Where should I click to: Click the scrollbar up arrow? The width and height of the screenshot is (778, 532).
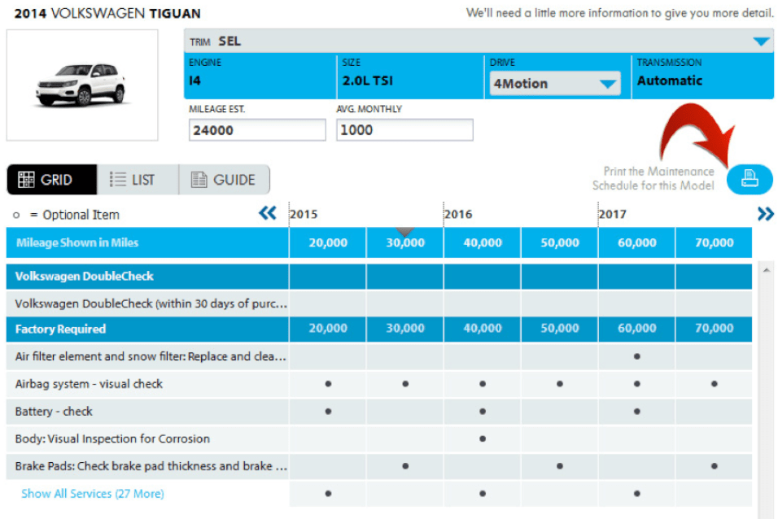coord(766,270)
